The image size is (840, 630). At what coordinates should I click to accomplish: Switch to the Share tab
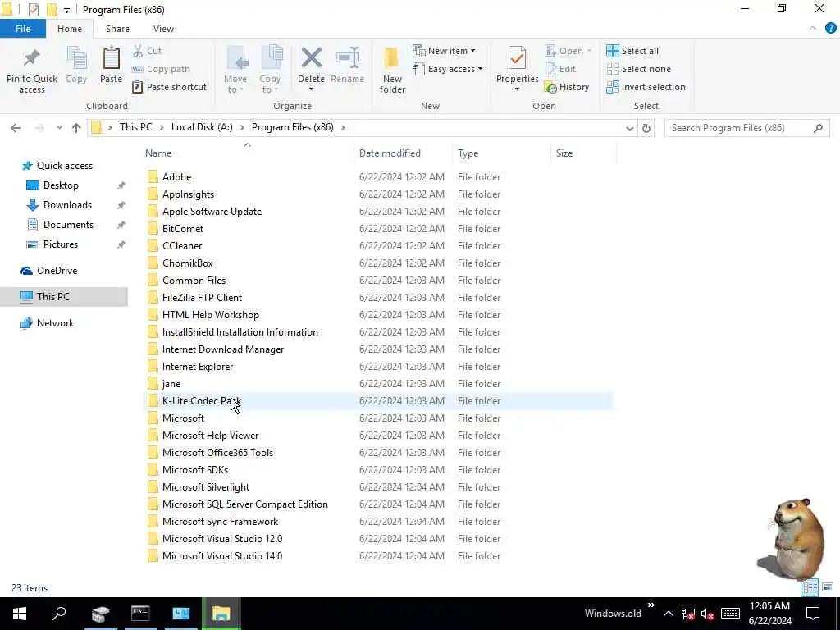[x=117, y=29]
